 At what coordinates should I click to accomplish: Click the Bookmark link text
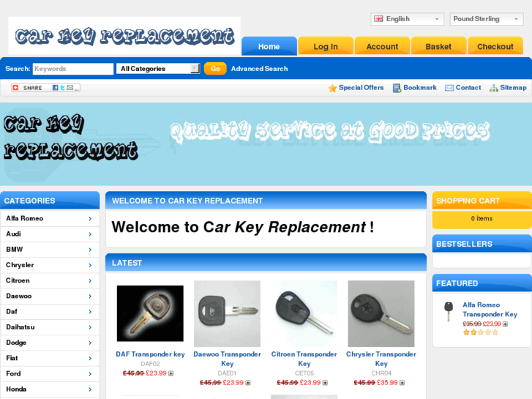point(420,88)
